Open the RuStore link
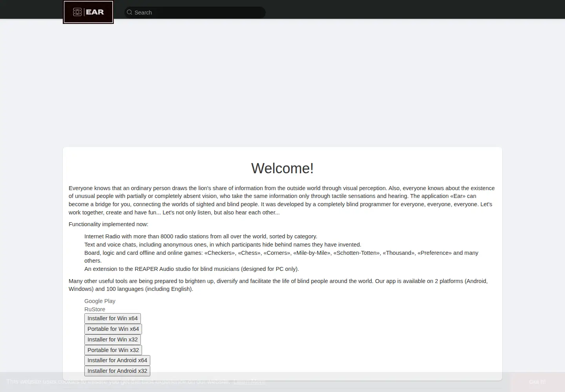Screen dimensions: 565x392 pyautogui.click(x=95, y=309)
